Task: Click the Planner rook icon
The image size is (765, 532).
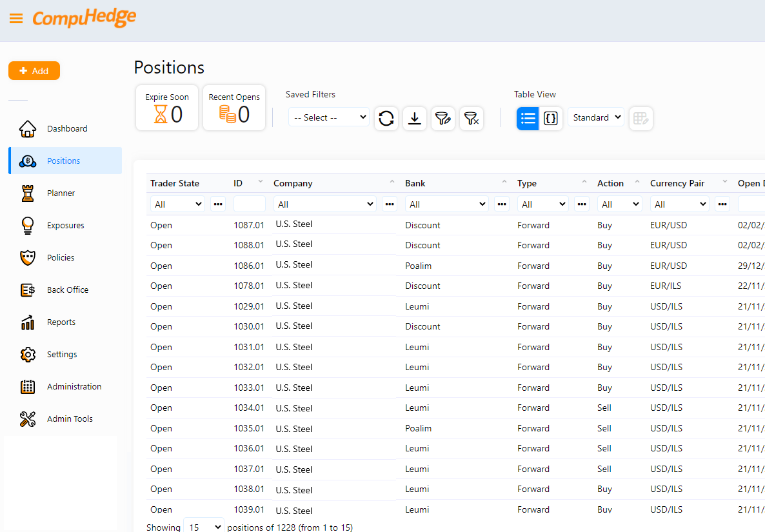Action: tap(28, 193)
